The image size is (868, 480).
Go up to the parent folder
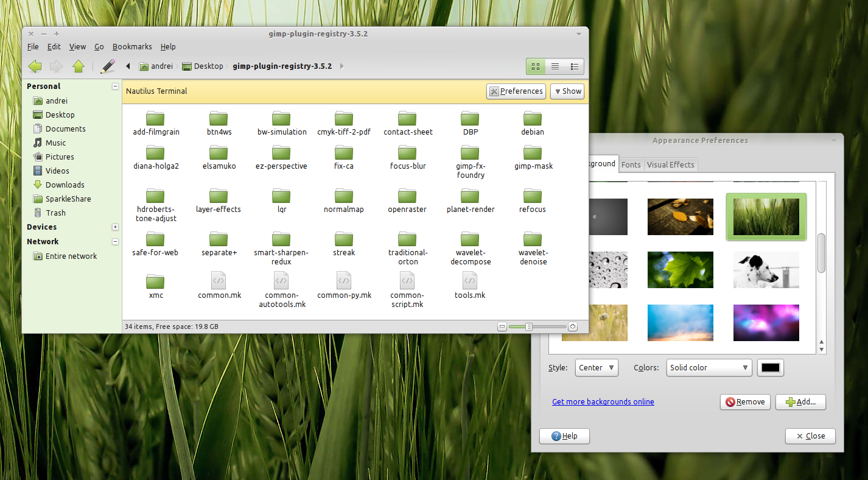78,66
